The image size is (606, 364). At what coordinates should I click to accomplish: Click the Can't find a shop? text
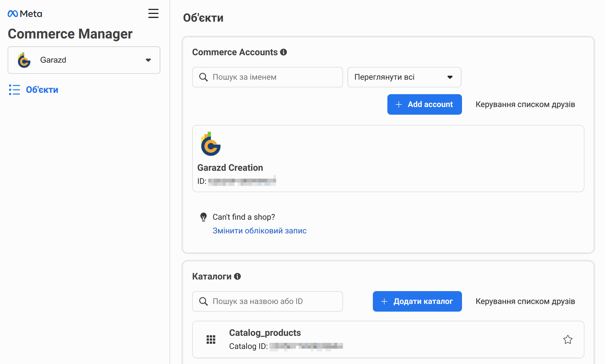pyautogui.click(x=244, y=217)
